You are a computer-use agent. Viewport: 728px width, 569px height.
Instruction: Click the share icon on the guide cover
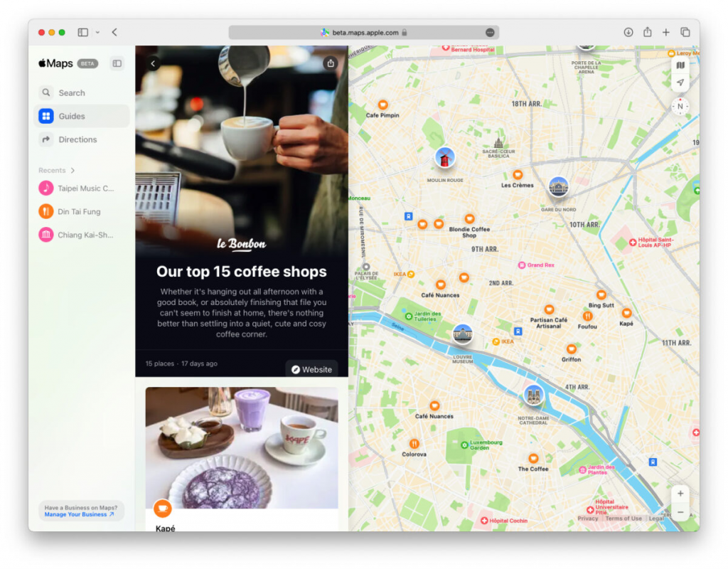tap(331, 63)
